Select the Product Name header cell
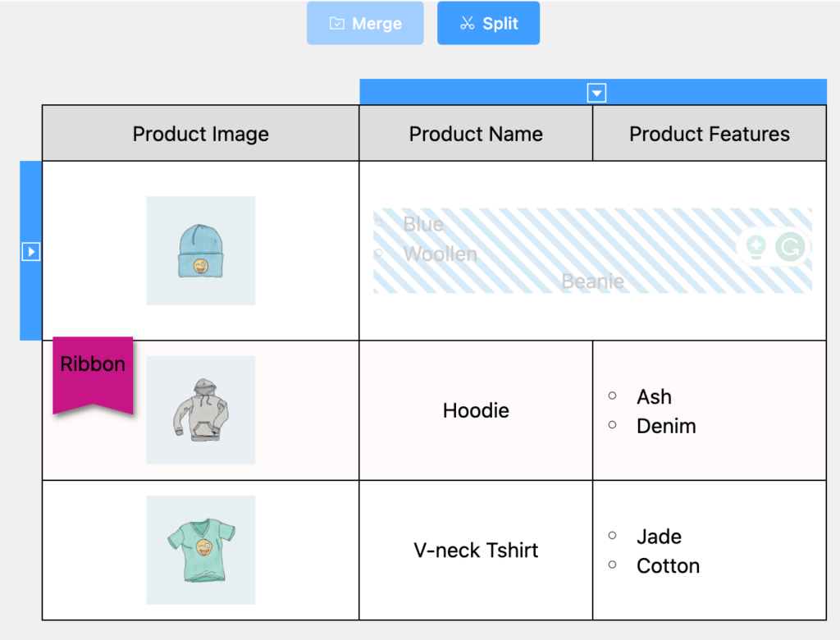Viewport: 840px width, 640px height. coord(476,133)
